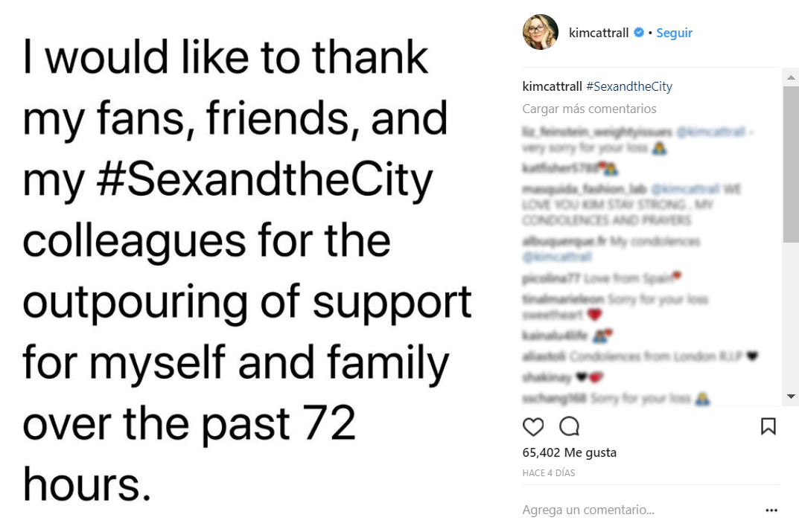
Task: Click the comment speech bubble icon
Action: click(x=570, y=426)
